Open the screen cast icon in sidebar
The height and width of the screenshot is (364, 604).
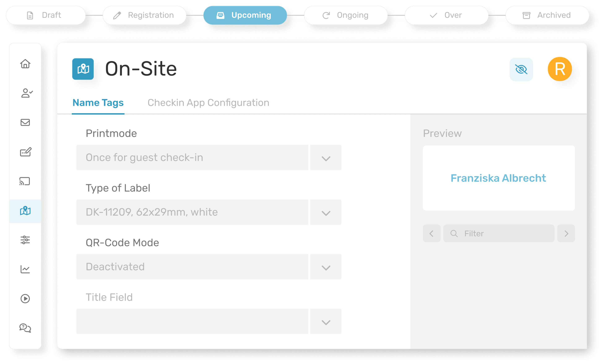25,181
